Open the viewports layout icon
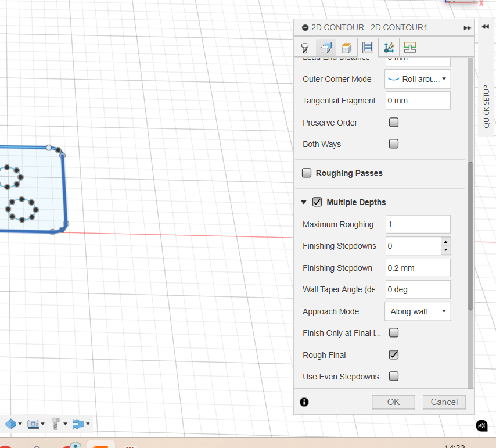Screen dimensions: 496x448 coord(33,424)
